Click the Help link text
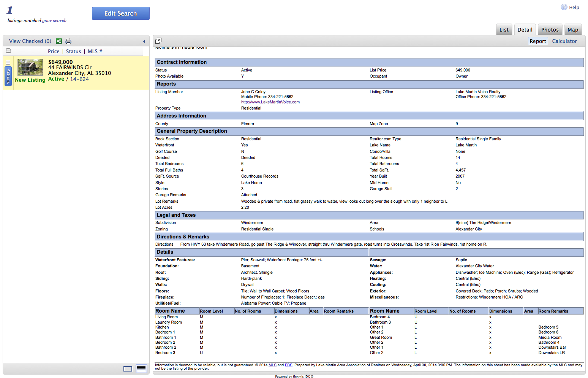The width and height of the screenshot is (588, 378). [x=574, y=7]
